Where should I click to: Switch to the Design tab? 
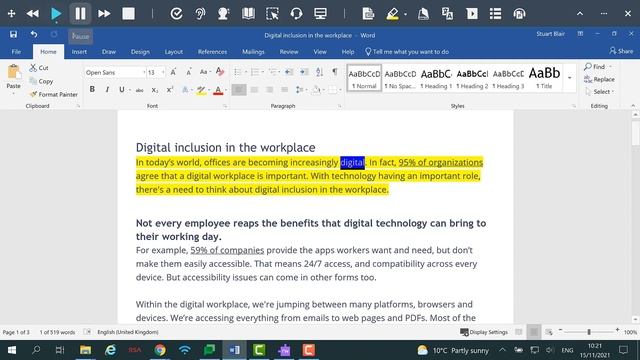coord(140,52)
